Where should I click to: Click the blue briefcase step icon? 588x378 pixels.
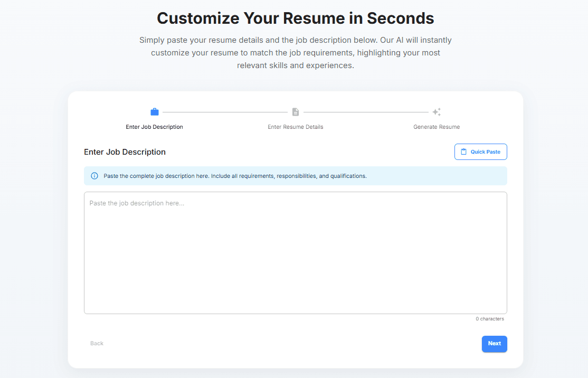pyautogui.click(x=155, y=112)
